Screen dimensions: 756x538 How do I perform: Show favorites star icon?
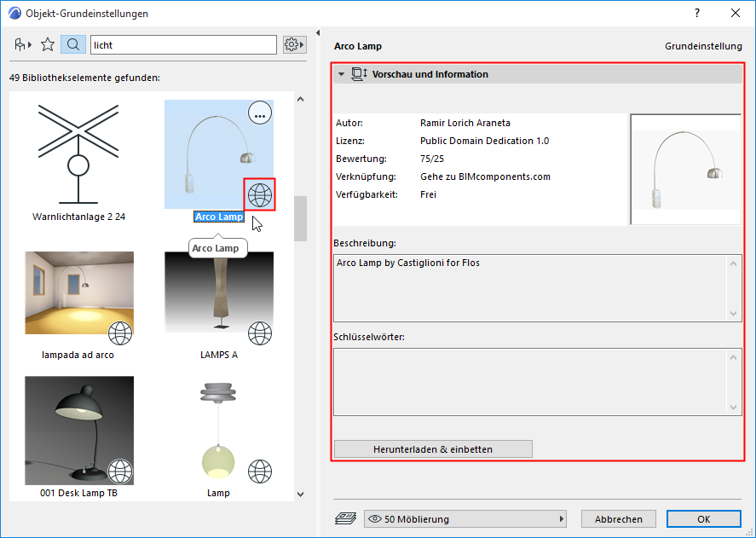pos(48,45)
